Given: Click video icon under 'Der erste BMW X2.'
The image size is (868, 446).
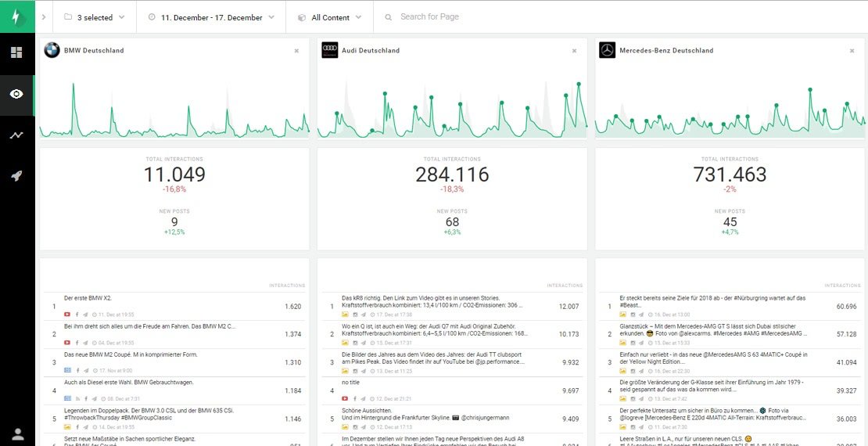Looking at the screenshot, I should tap(67, 314).
